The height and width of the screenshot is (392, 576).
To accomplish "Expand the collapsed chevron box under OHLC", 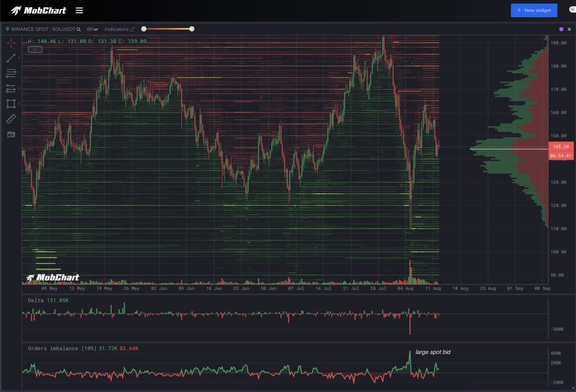I will point(35,49).
